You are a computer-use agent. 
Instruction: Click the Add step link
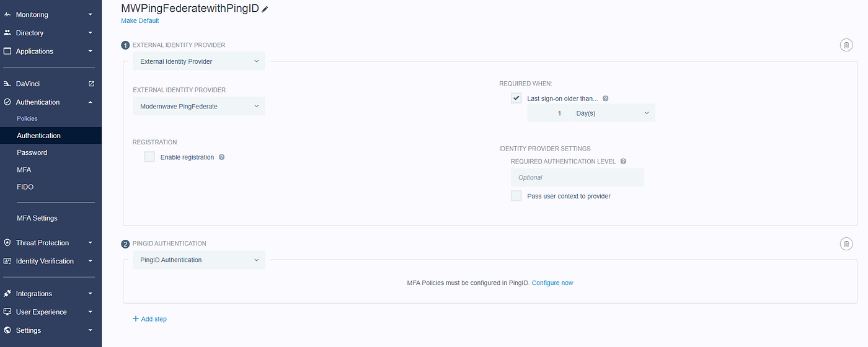pos(154,319)
